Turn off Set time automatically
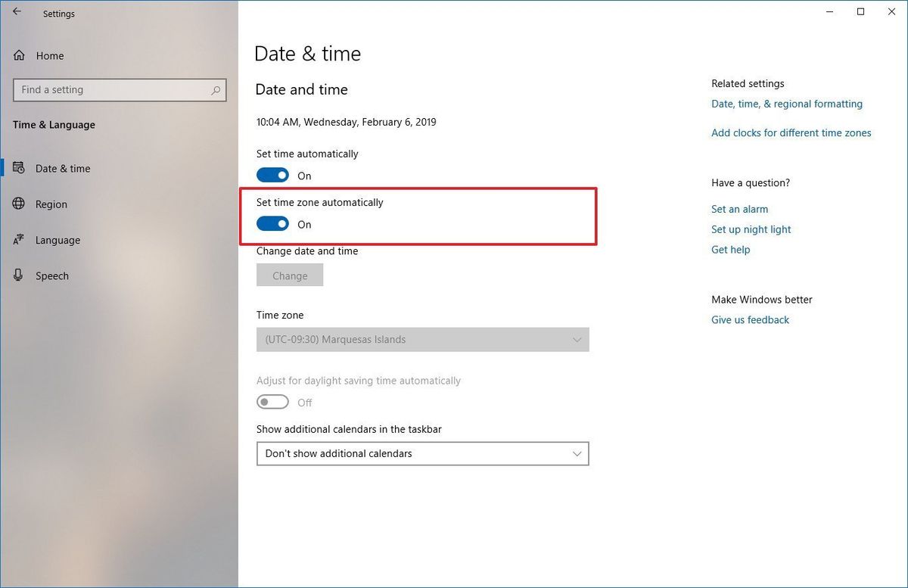The width and height of the screenshot is (908, 588). pyautogui.click(x=272, y=175)
